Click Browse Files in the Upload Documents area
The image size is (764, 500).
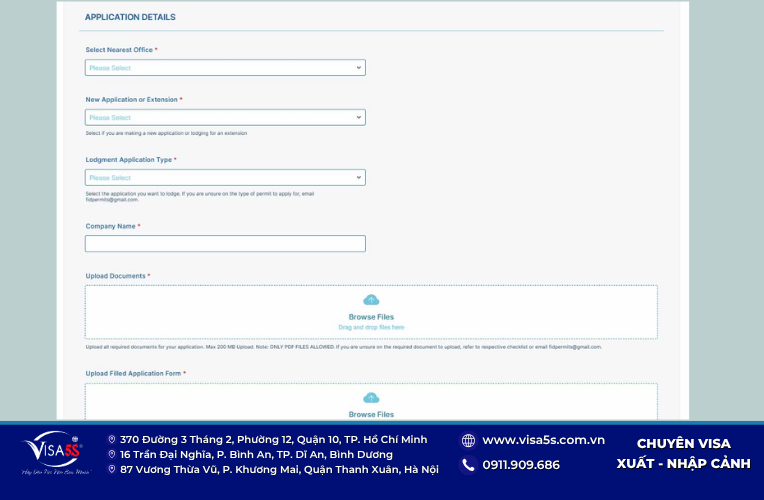(371, 317)
